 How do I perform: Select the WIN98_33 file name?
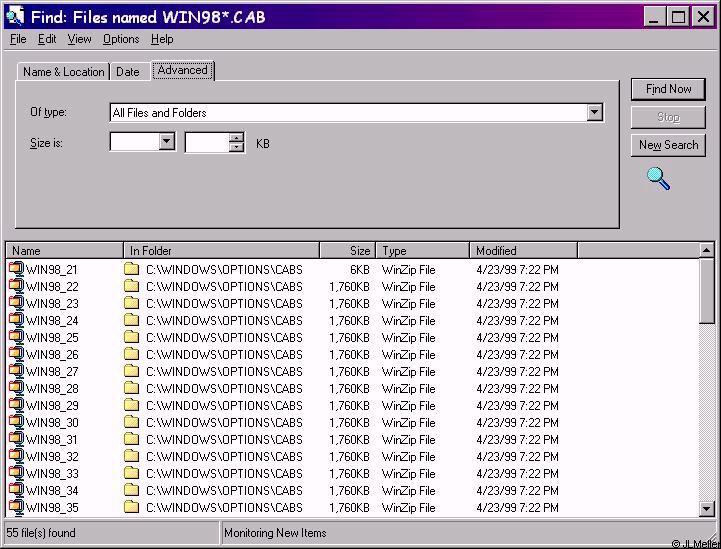click(x=52, y=474)
